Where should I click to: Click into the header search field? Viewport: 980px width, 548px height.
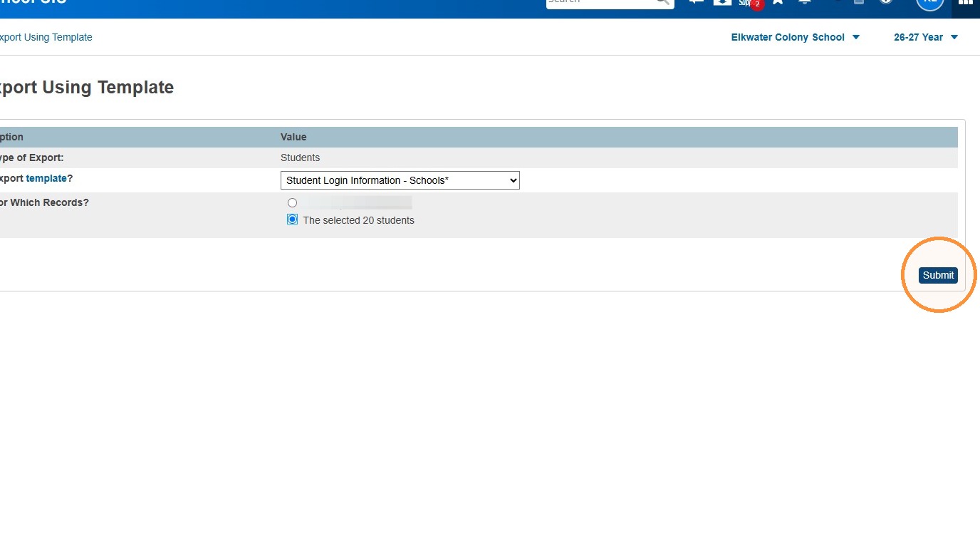pos(600,2)
